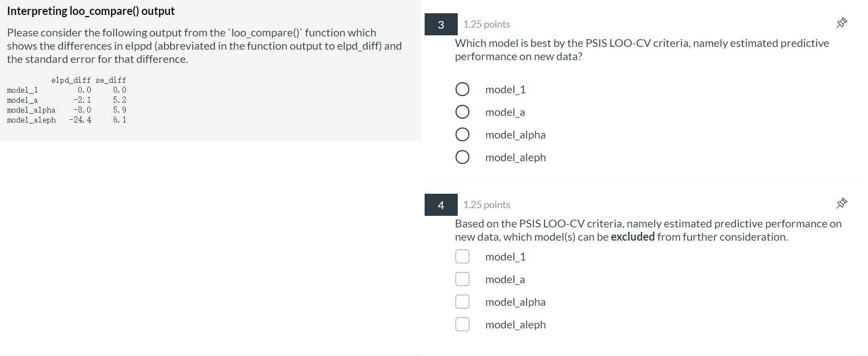Click the question number 4 badge

point(441,205)
